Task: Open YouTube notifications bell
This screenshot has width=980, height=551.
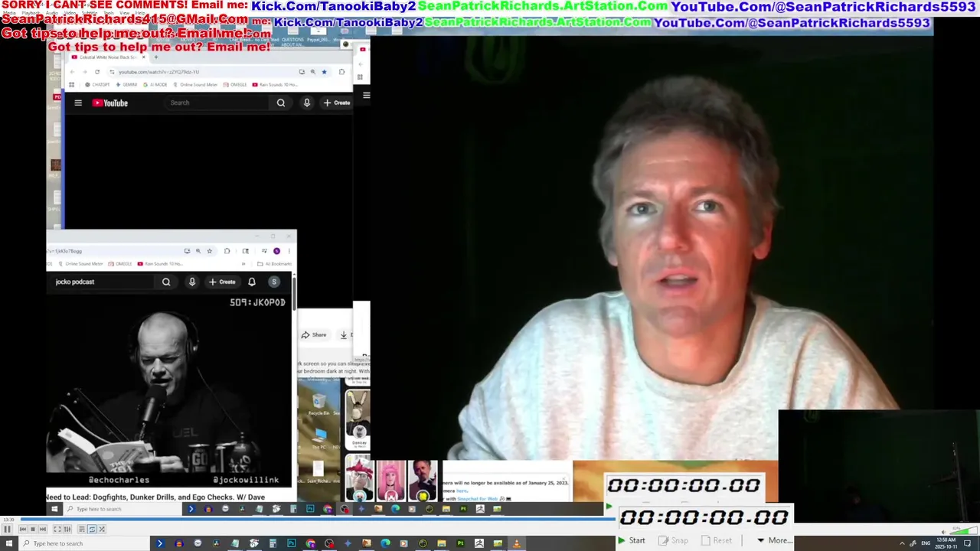Action: pyautogui.click(x=251, y=282)
